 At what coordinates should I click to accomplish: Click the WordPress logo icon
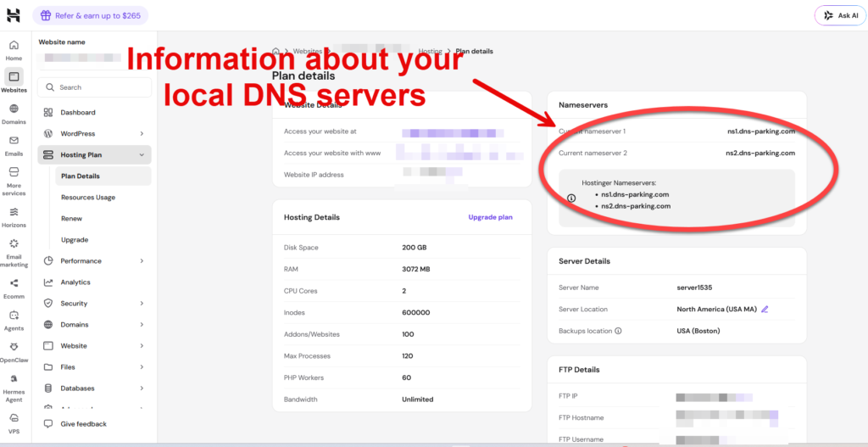(x=48, y=133)
